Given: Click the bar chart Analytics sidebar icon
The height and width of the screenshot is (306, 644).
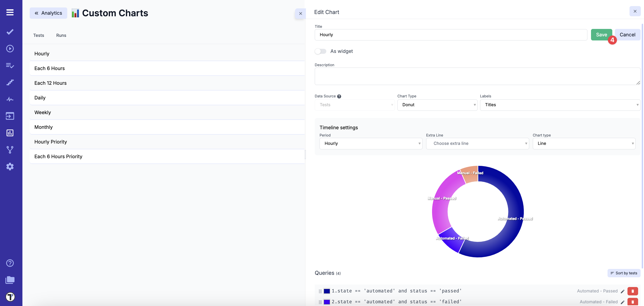Looking at the screenshot, I should click(x=10, y=133).
